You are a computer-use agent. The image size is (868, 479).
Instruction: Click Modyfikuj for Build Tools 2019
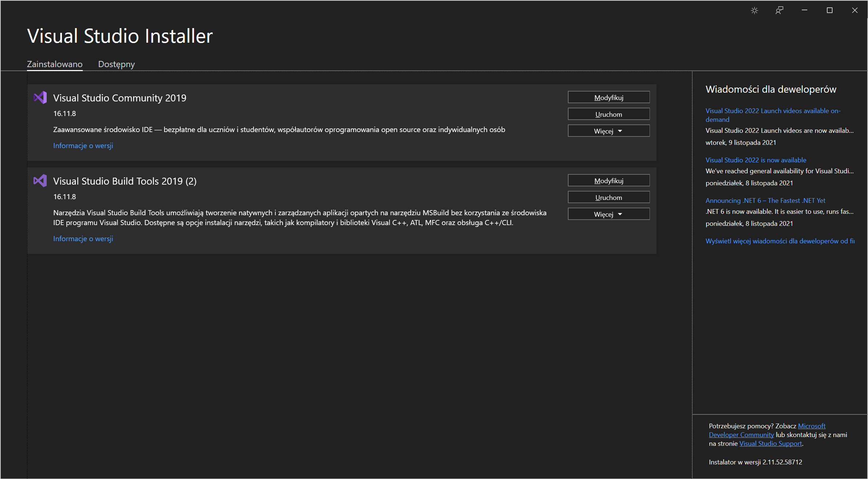click(609, 181)
